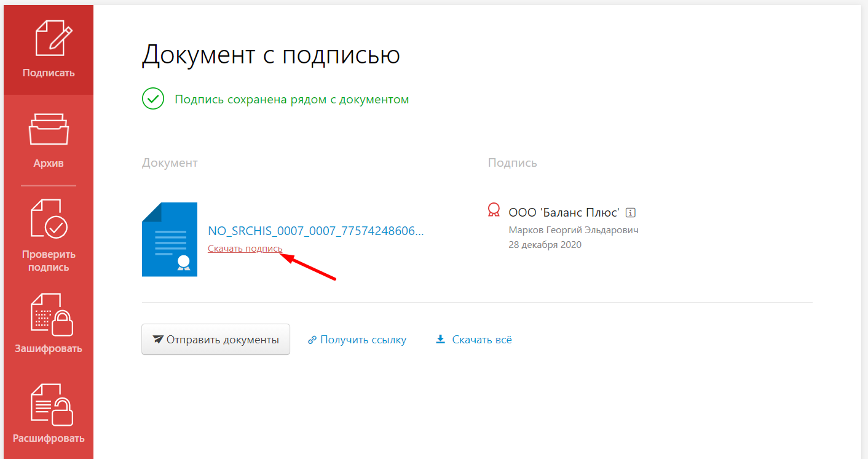Click the info icon beside ООО 'Баланс Плюс'
The height and width of the screenshot is (459, 868).
coord(630,213)
